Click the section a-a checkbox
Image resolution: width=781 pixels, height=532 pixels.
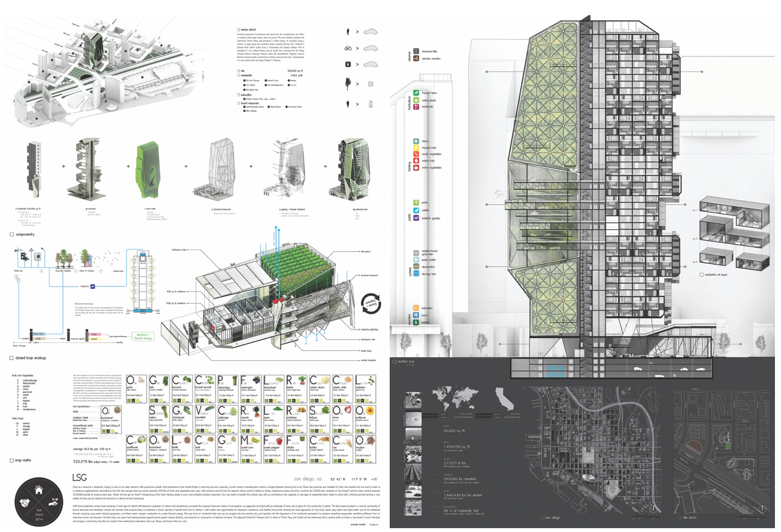click(x=394, y=361)
